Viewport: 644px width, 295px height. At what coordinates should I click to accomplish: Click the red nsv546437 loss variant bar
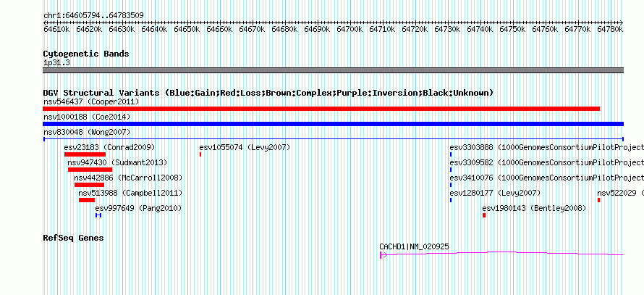pyautogui.click(x=321, y=109)
